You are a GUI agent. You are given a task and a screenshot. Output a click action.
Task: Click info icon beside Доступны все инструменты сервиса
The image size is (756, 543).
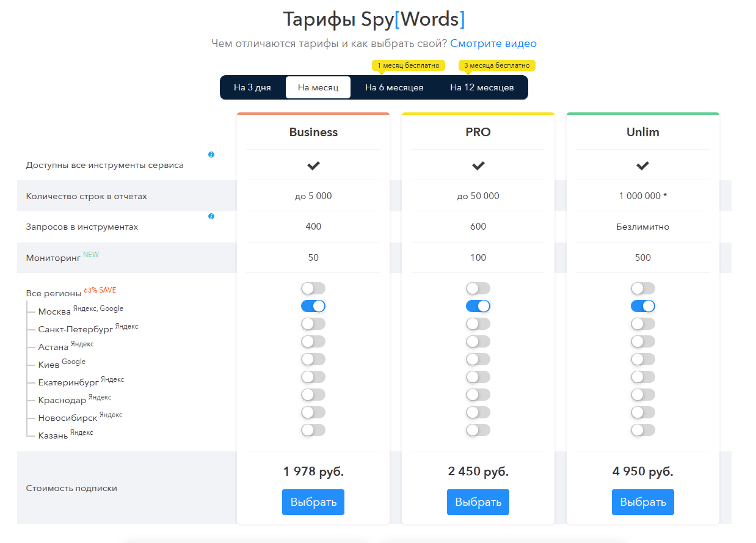pos(211,155)
